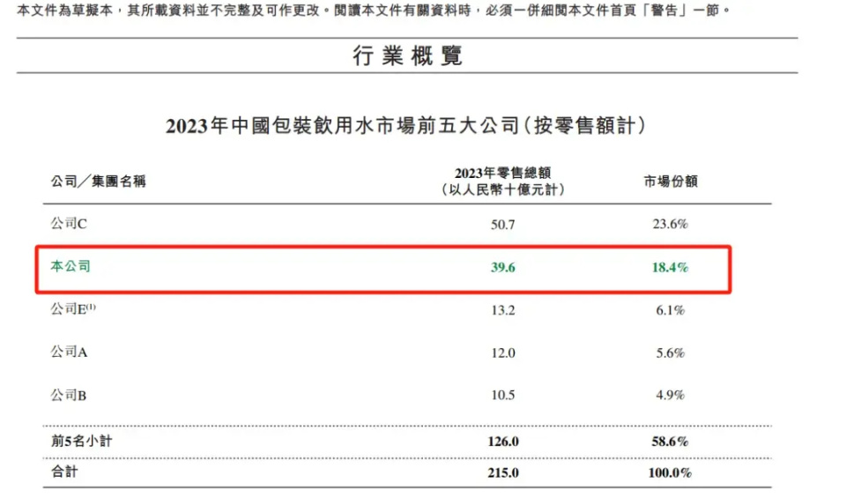This screenshot has height=504, width=846.
Task: Click the draft disclaimer line at top
Action: (x=374, y=11)
